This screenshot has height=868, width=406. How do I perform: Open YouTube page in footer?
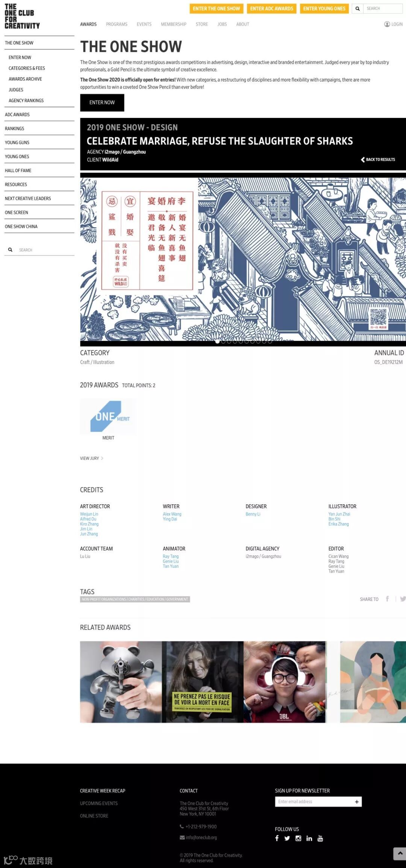coord(320,838)
